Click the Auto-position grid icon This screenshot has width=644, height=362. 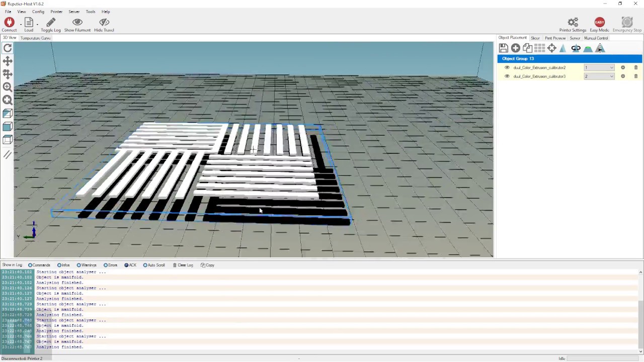[x=539, y=48]
